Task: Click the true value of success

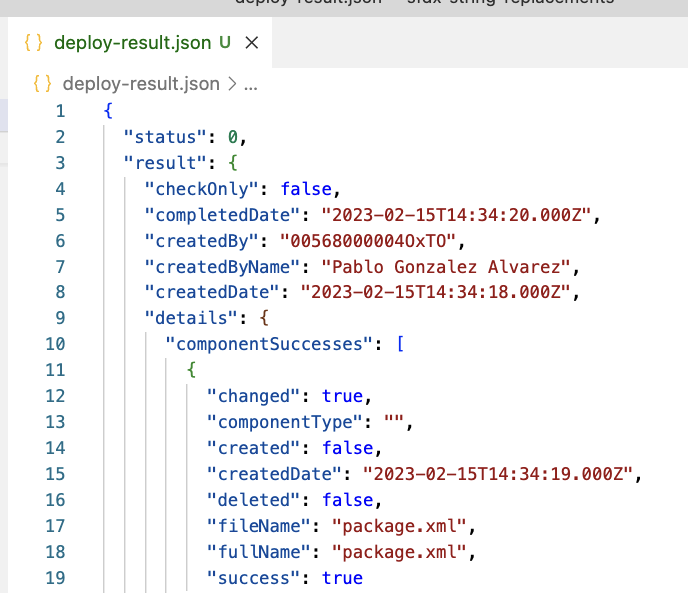Action: 342,578
